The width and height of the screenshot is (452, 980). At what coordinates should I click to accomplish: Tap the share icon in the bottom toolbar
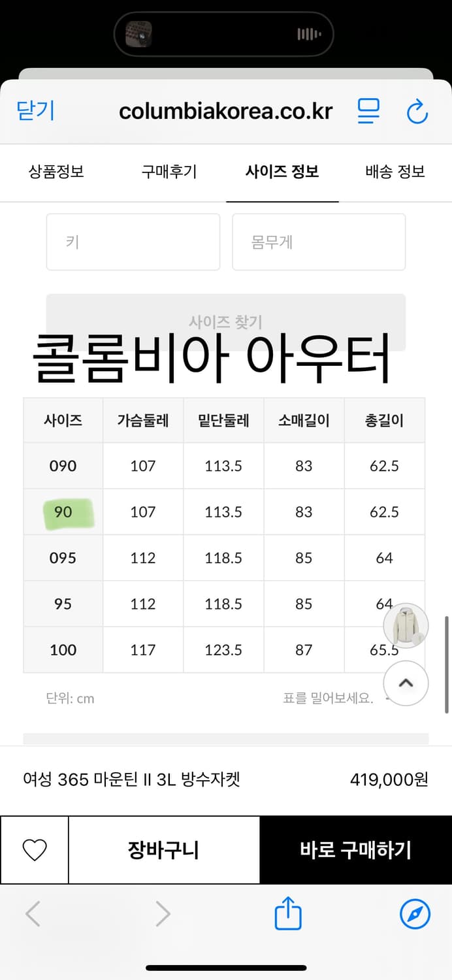pos(287,915)
